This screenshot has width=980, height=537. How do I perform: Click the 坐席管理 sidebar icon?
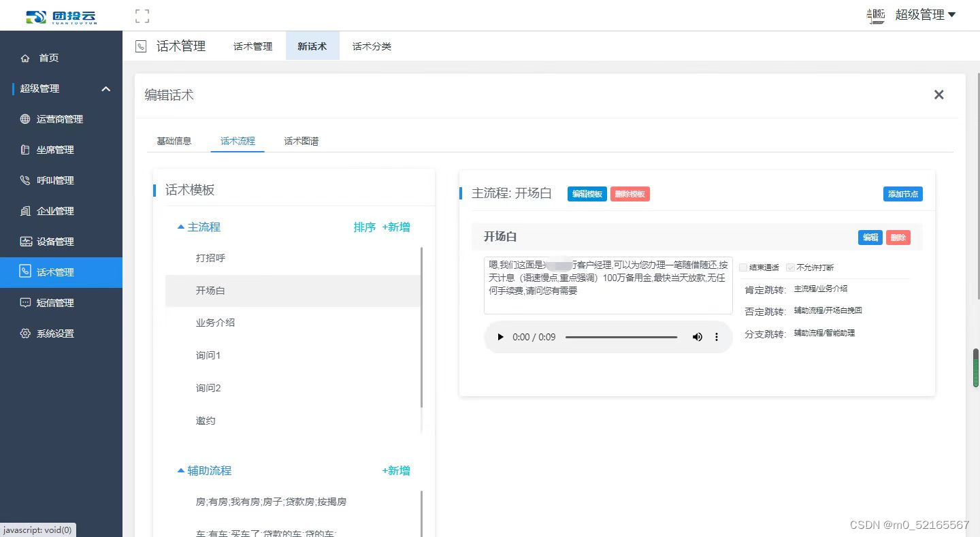26,150
